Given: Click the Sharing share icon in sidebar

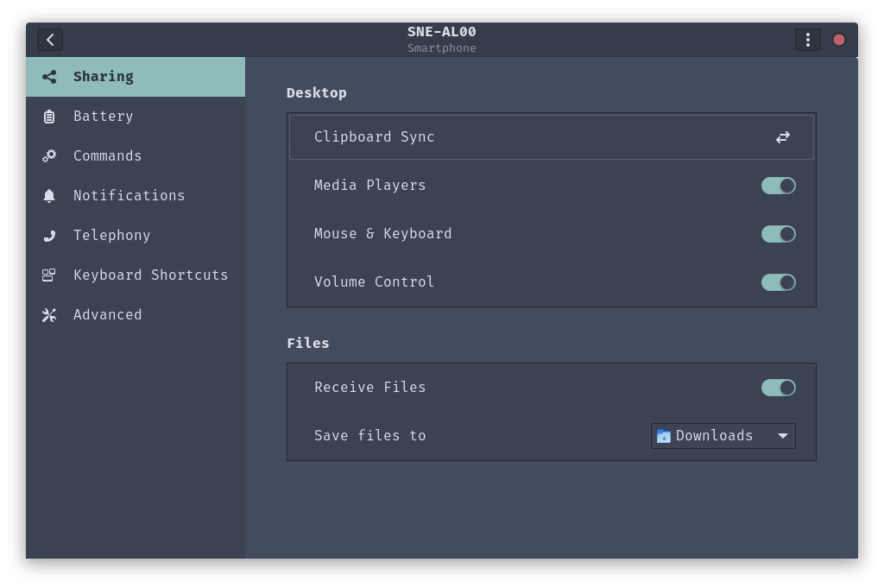Looking at the screenshot, I should 49,77.
